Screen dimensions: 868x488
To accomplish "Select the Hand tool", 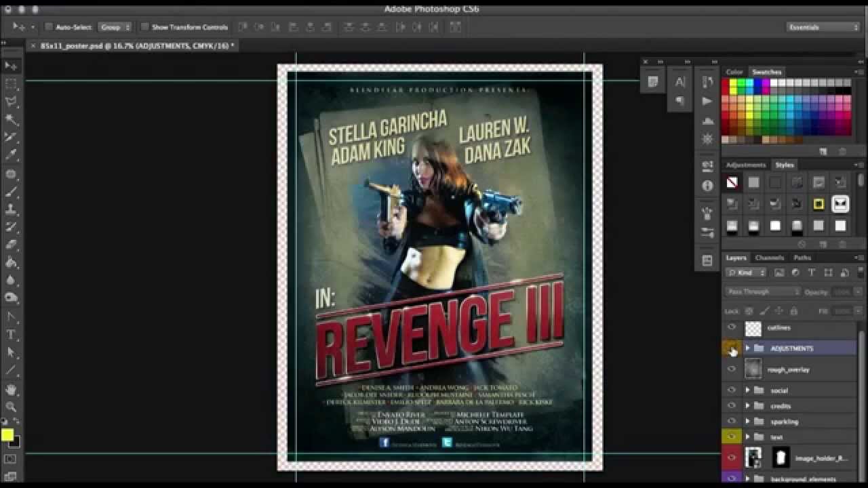I will (12, 389).
